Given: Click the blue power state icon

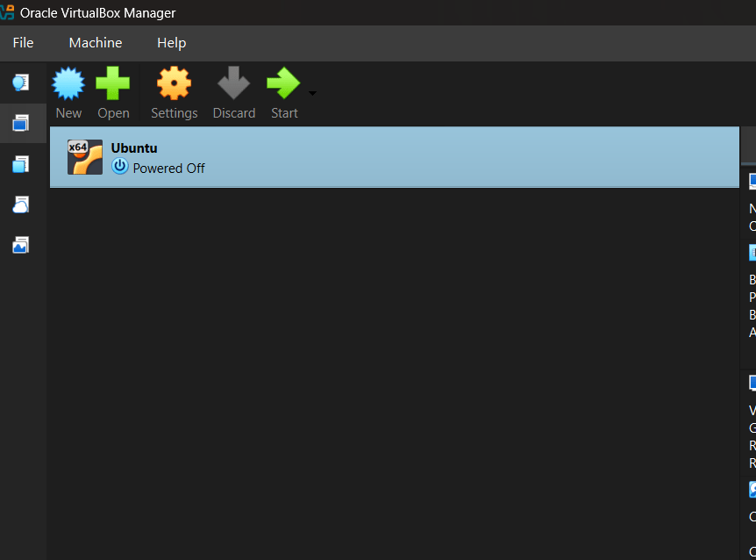Looking at the screenshot, I should pos(120,167).
